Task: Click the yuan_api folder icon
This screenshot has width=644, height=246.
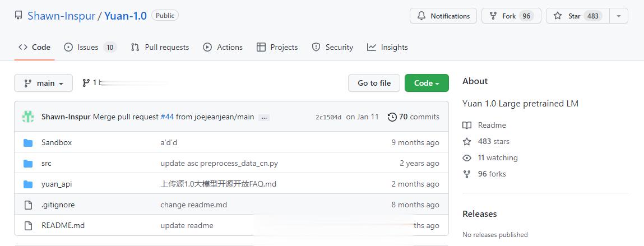Action: [x=28, y=184]
